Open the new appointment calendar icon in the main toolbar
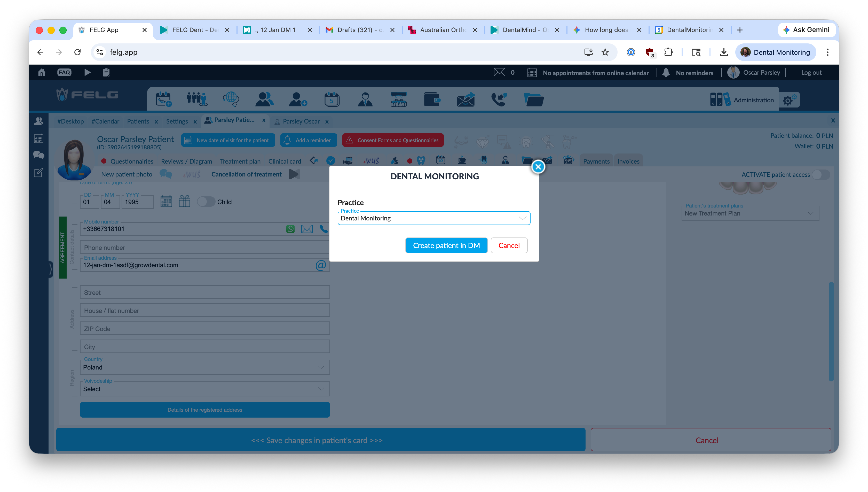The width and height of the screenshot is (868, 492). 163,99
